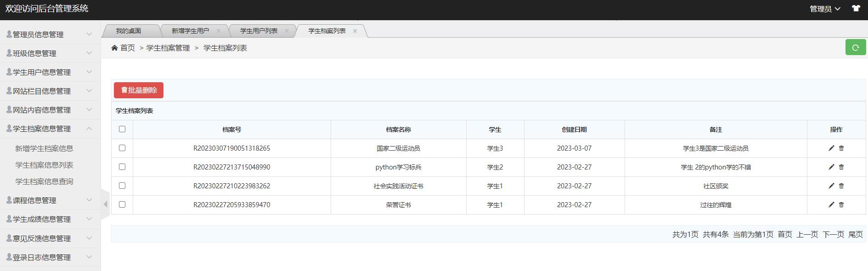Select the 学生档案列表 tab
Viewport: 868px width, 271px height.
(327, 31)
